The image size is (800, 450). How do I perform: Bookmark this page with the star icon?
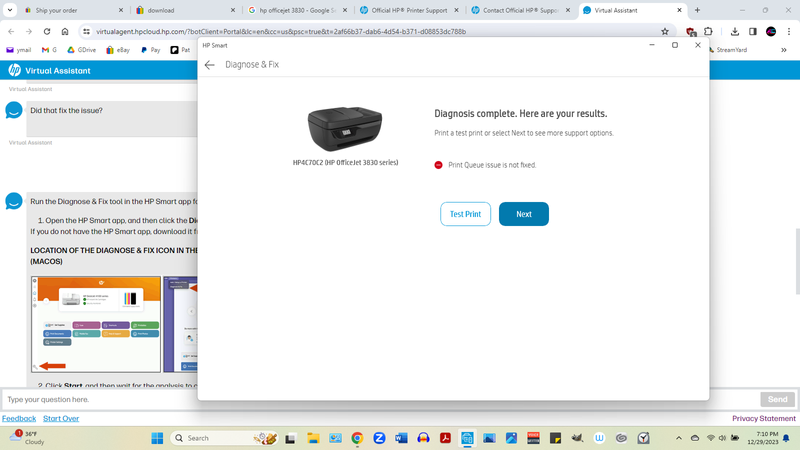665,32
